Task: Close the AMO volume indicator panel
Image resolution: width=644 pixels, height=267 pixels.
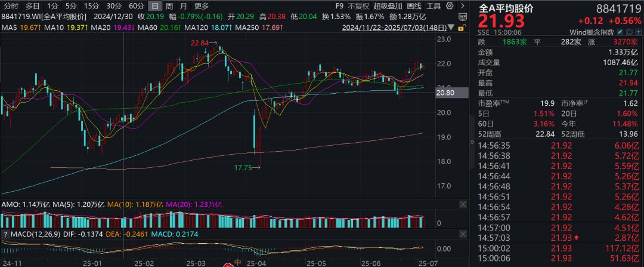Action: pos(463,204)
